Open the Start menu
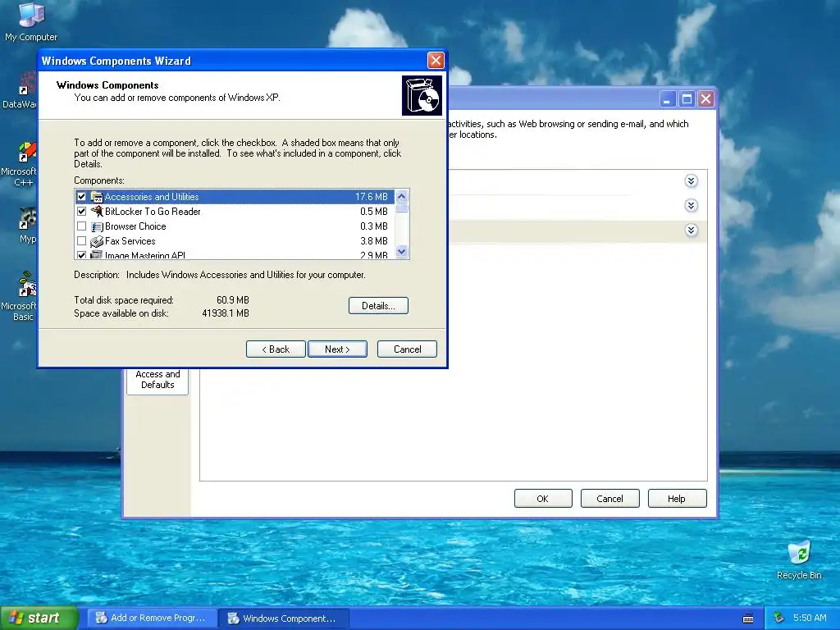 39,619
